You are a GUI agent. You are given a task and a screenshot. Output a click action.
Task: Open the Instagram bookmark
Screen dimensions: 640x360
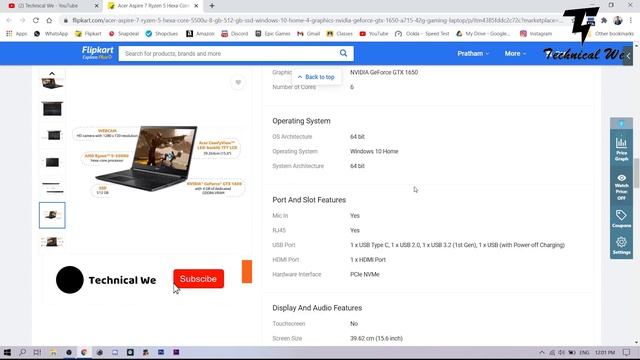536,33
